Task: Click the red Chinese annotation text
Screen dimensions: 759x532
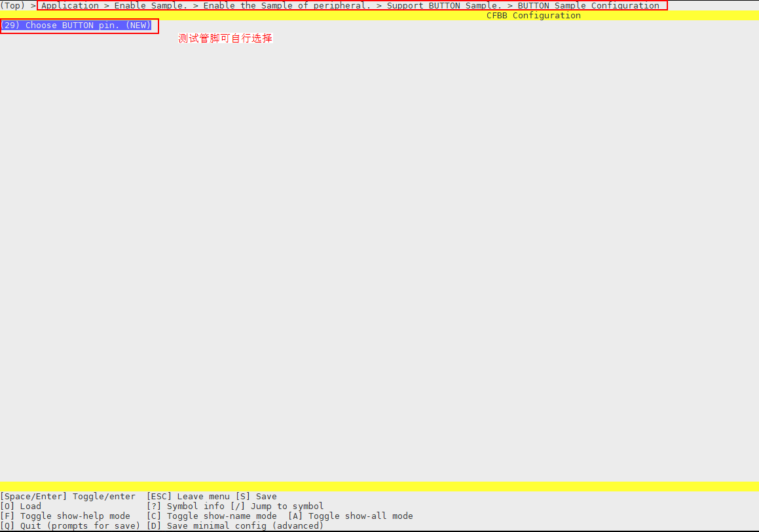Action: tap(225, 39)
